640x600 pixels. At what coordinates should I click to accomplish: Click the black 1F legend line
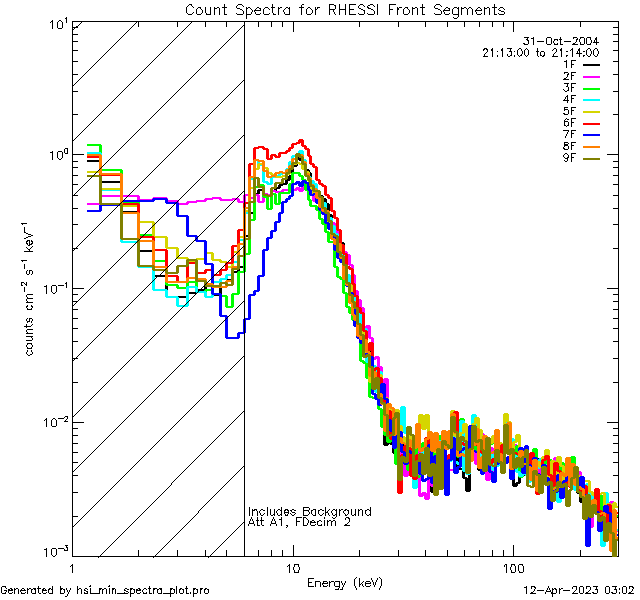[x=590, y=65]
